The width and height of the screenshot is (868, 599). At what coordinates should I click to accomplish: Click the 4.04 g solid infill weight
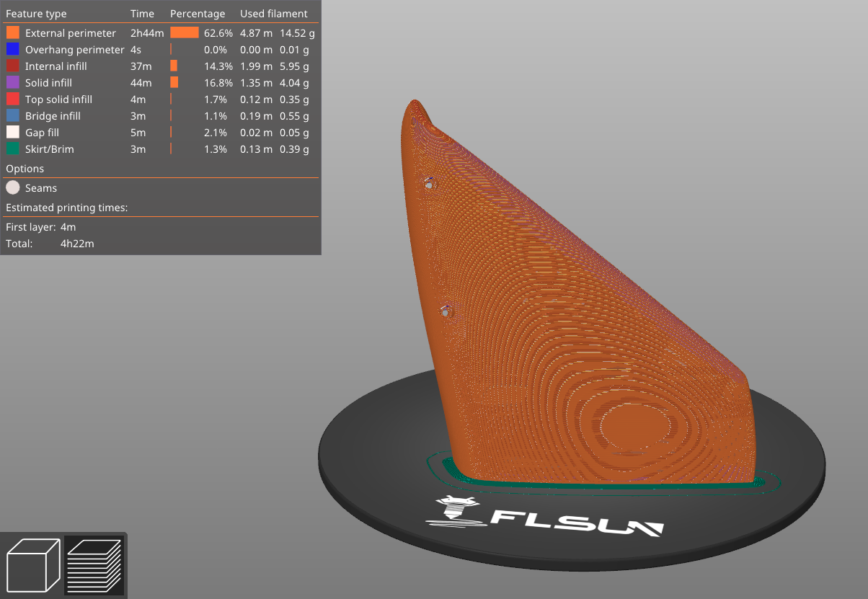point(294,83)
